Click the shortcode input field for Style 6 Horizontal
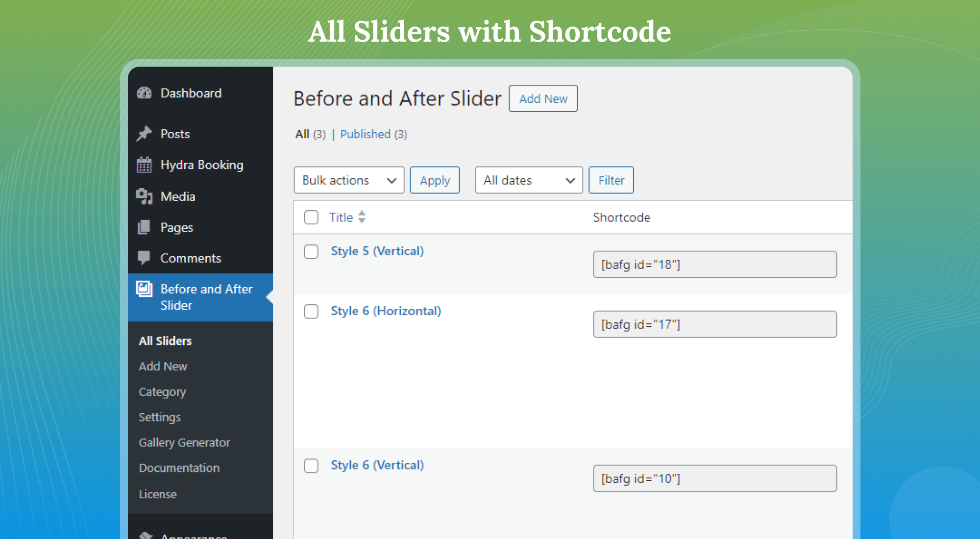 click(x=715, y=324)
